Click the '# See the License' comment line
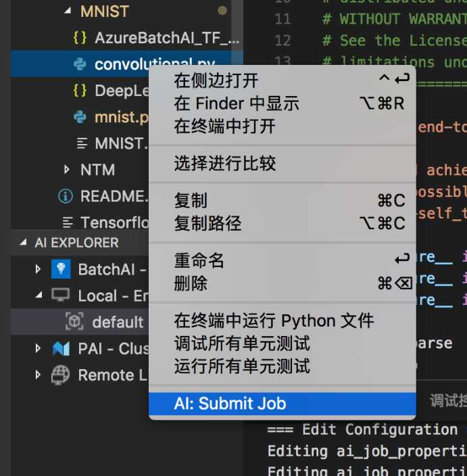467x476 pixels. tap(395, 41)
